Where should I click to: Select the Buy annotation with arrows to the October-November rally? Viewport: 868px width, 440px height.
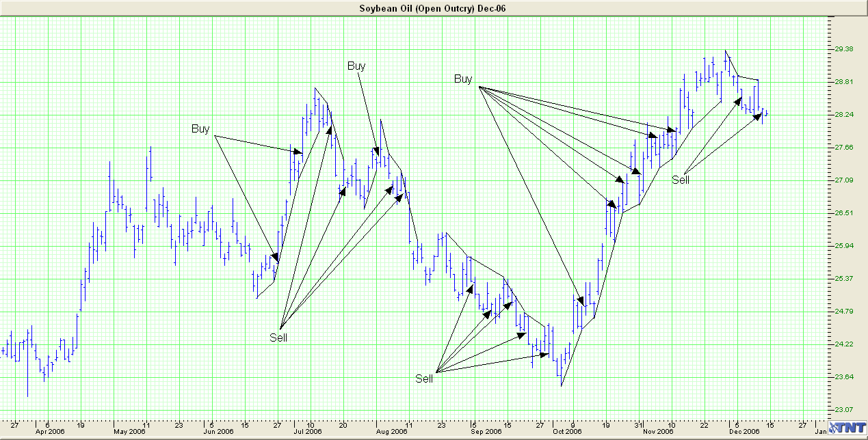463,79
